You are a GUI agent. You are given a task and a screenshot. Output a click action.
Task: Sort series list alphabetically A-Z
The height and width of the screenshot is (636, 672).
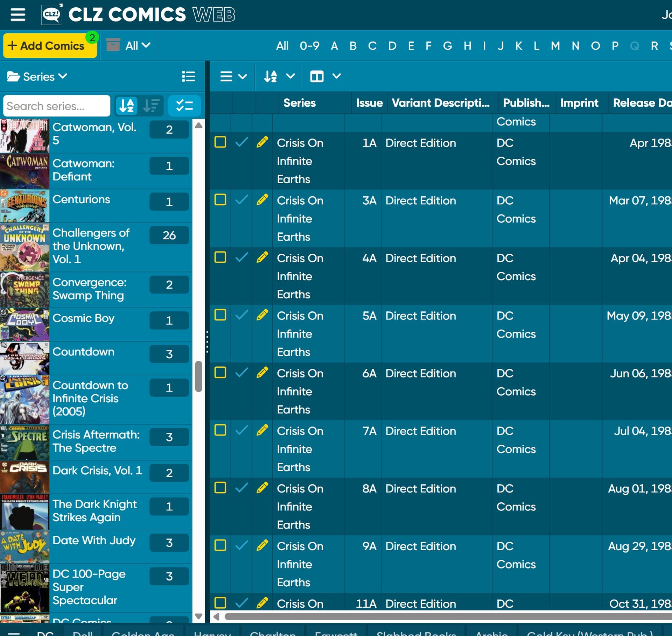pos(127,106)
